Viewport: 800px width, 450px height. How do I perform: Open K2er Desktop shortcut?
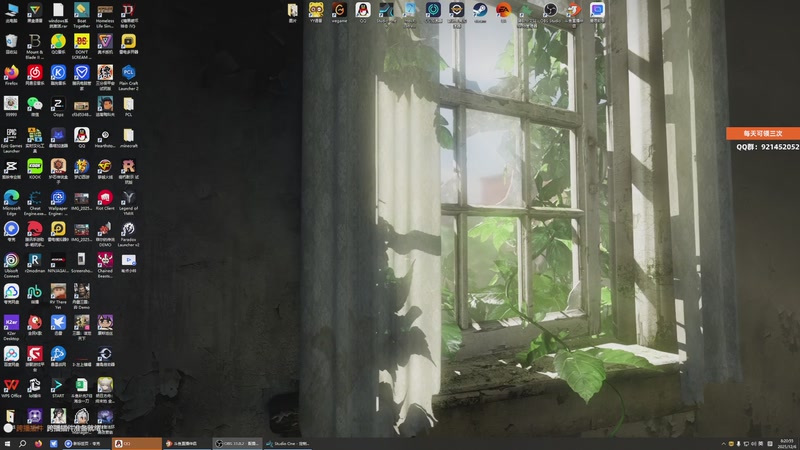point(11,327)
